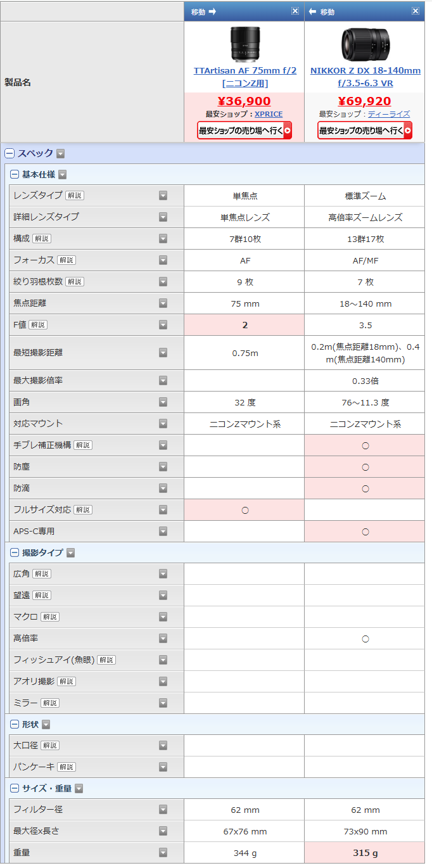The image size is (432, 868).
Task: Collapse the 形状 section minus icon
Action: coord(15,724)
